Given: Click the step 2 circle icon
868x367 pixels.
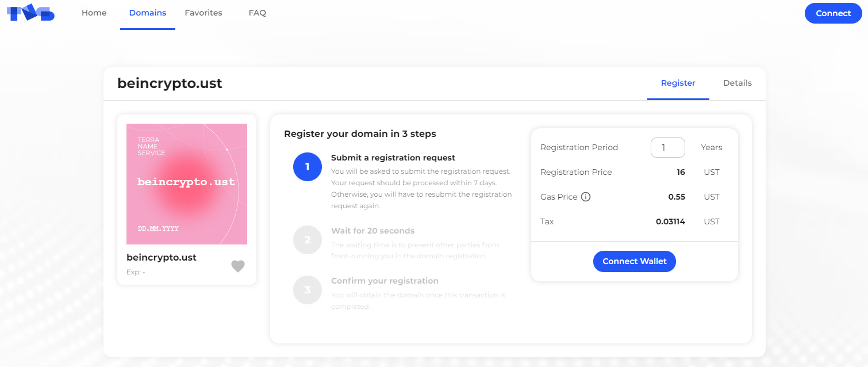Looking at the screenshot, I should 307,240.
